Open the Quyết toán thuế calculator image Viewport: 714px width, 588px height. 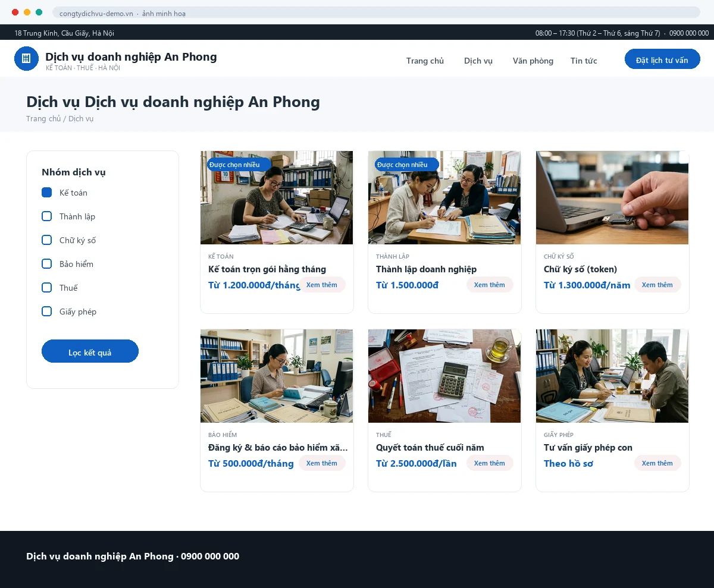(x=444, y=376)
